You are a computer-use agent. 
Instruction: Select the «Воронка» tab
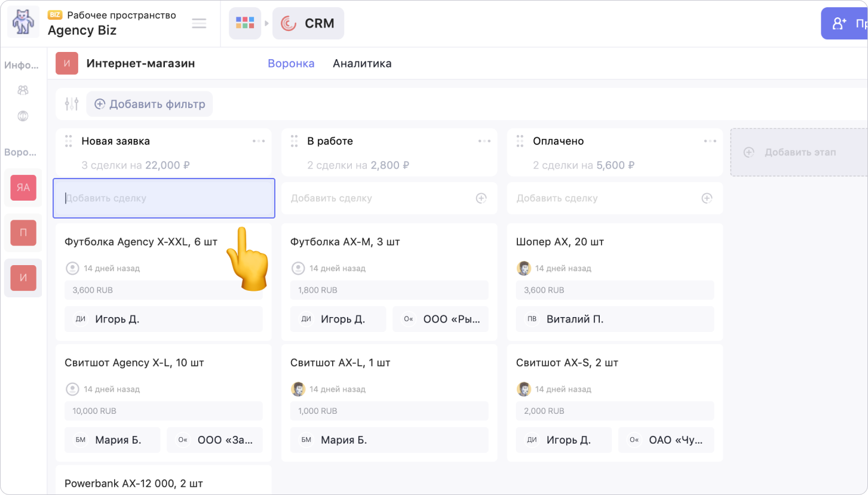[x=291, y=63]
